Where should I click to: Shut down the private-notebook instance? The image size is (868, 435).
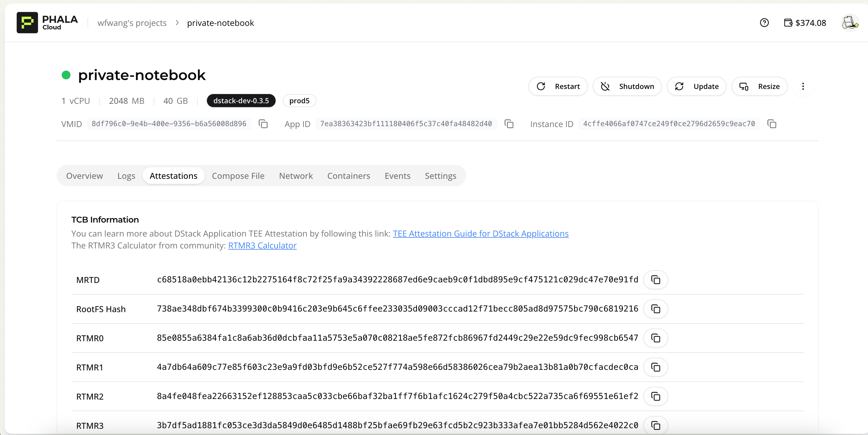click(x=627, y=87)
